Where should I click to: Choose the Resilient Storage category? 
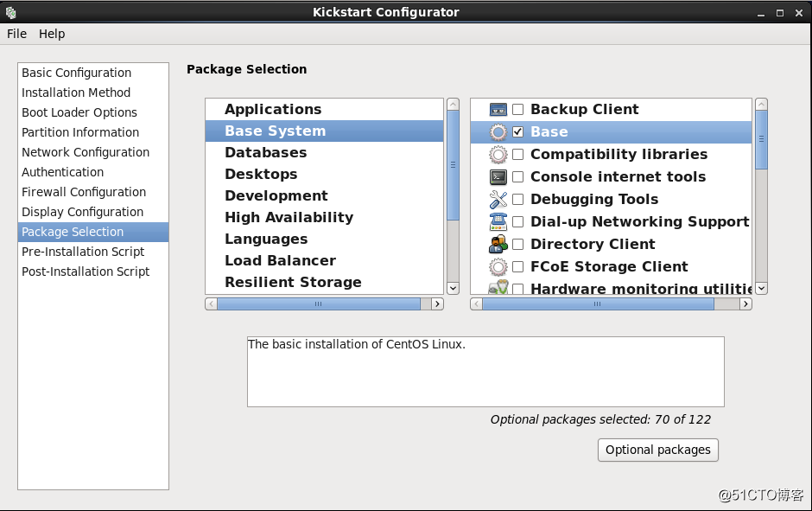click(x=324, y=283)
